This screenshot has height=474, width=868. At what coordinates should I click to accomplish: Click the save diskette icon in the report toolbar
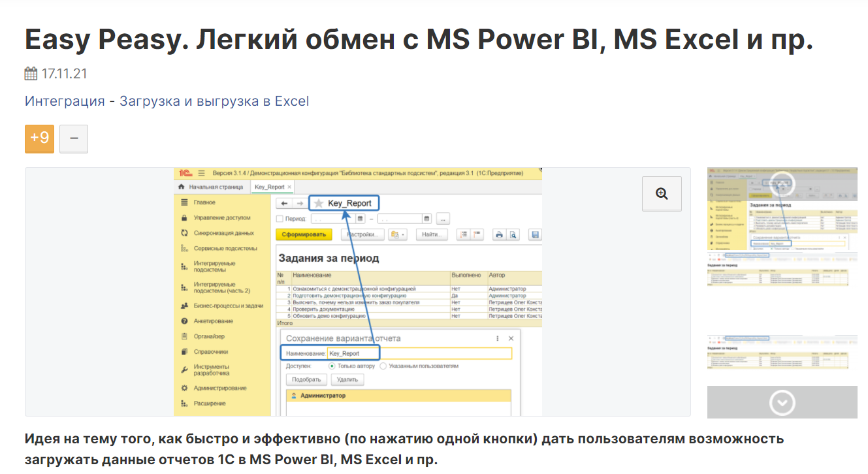(x=536, y=234)
